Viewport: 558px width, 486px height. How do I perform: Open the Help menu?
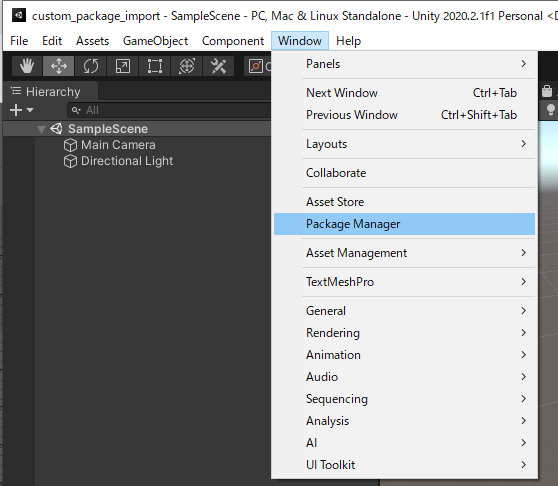click(x=348, y=41)
